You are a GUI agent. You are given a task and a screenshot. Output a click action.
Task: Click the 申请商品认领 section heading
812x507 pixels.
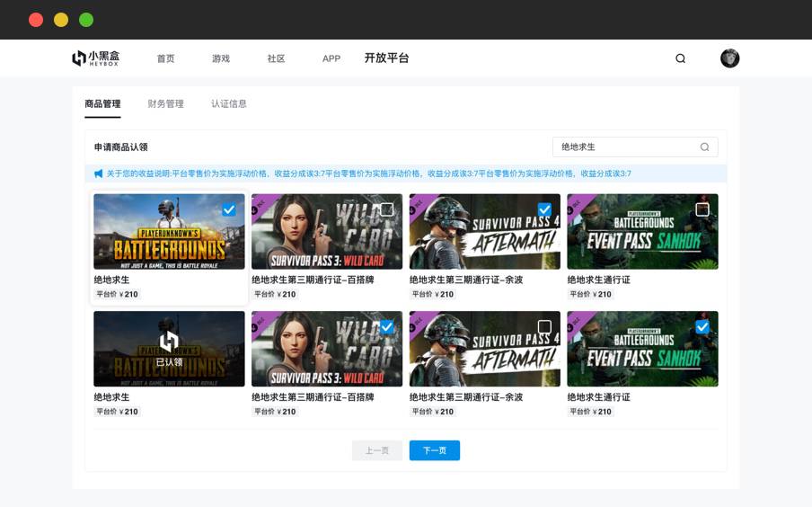(120, 147)
